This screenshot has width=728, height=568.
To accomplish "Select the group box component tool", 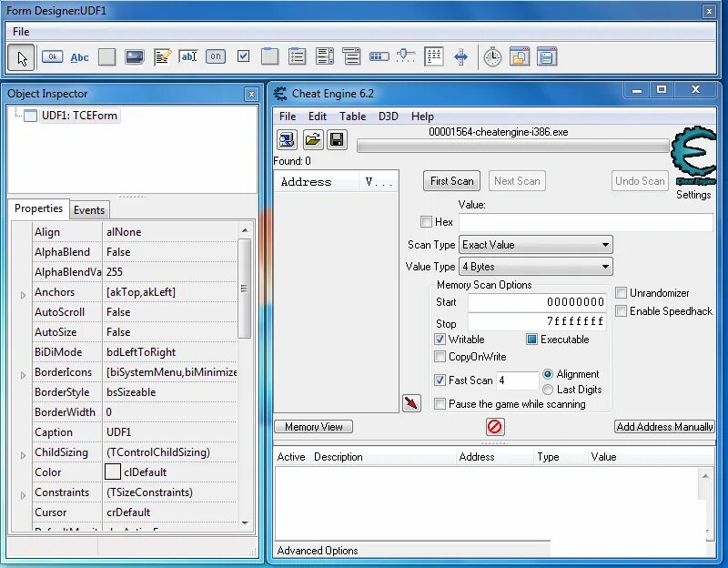I will (269, 57).
